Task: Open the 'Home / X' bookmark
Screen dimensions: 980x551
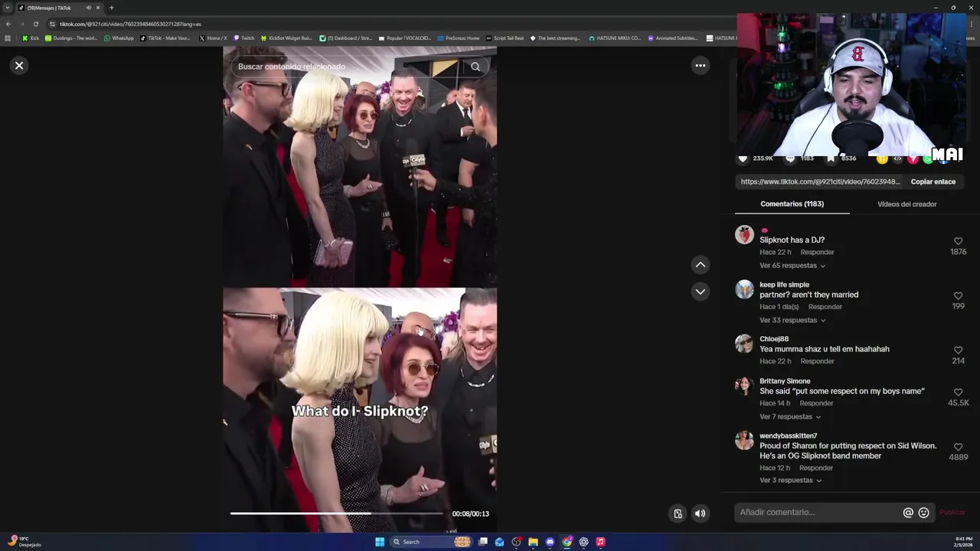Action: point(213,38)
